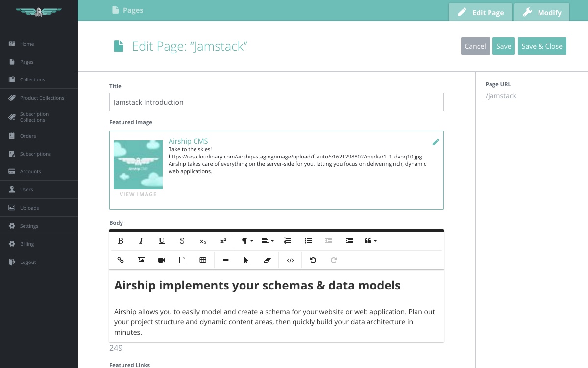Toggle bold formatting in body editor

(x=121, y=241)
